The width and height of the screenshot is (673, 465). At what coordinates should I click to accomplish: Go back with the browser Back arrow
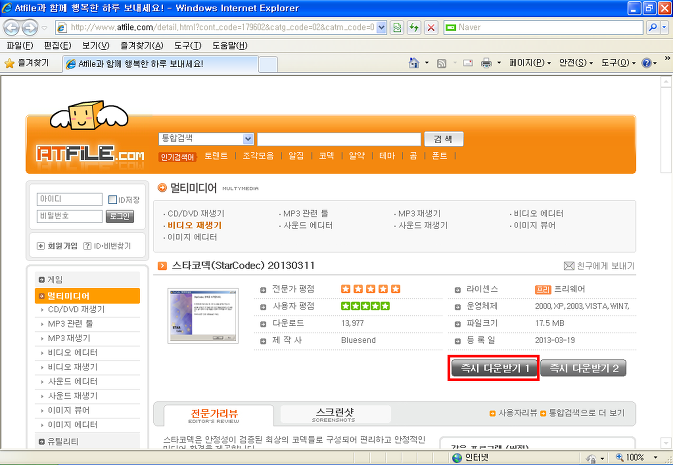(12, 28)
